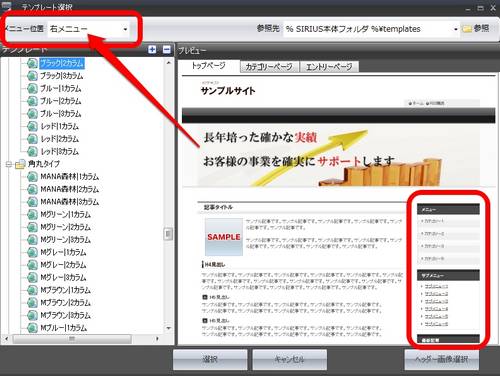500x376 pixels.
Task: Select the Mブラウン|2カラム template
Action: pyautogui.click(x=65, y=303)
